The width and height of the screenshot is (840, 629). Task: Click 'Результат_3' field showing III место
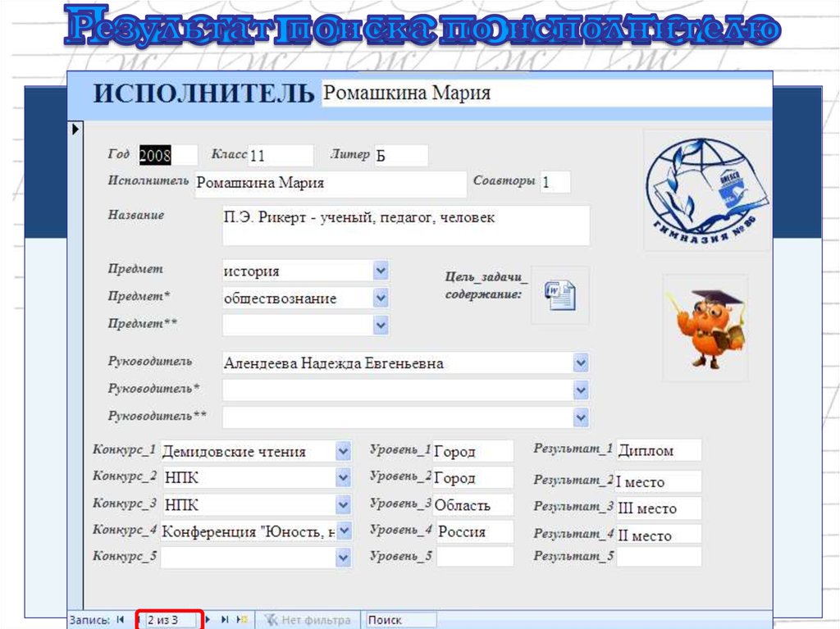(659, 508)
